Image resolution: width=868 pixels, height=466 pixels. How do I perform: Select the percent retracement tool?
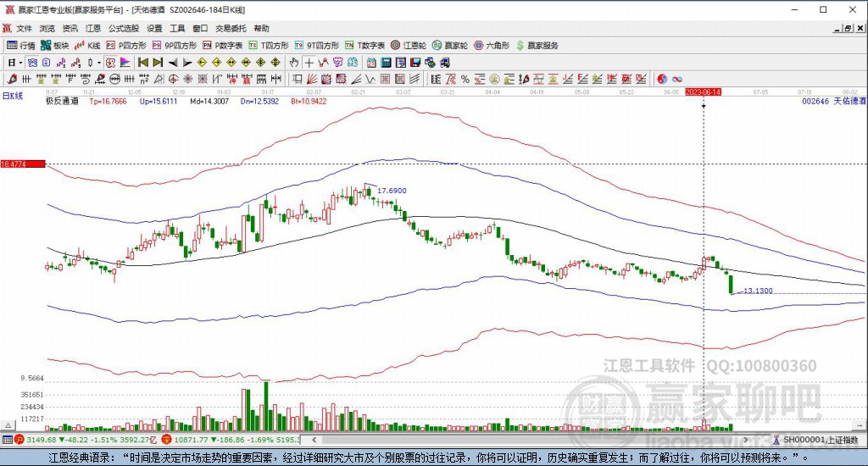(x=465, y=79)
